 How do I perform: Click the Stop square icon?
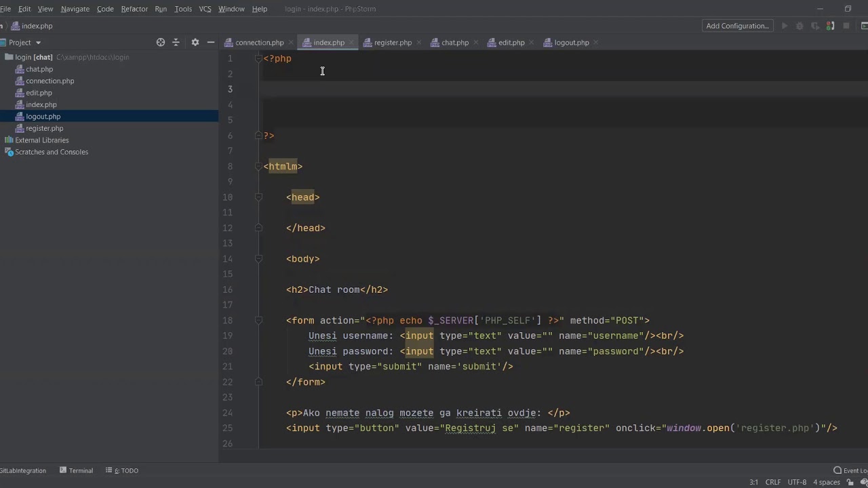[846, 26]
